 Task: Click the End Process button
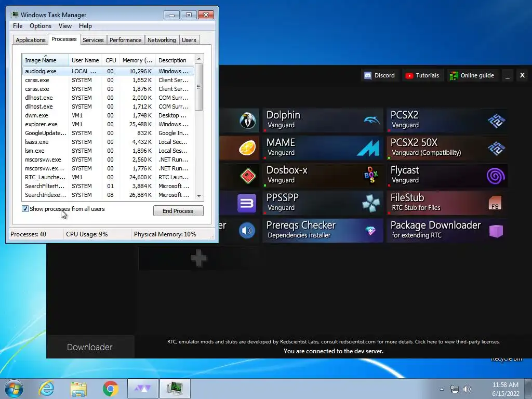point(178,211)
